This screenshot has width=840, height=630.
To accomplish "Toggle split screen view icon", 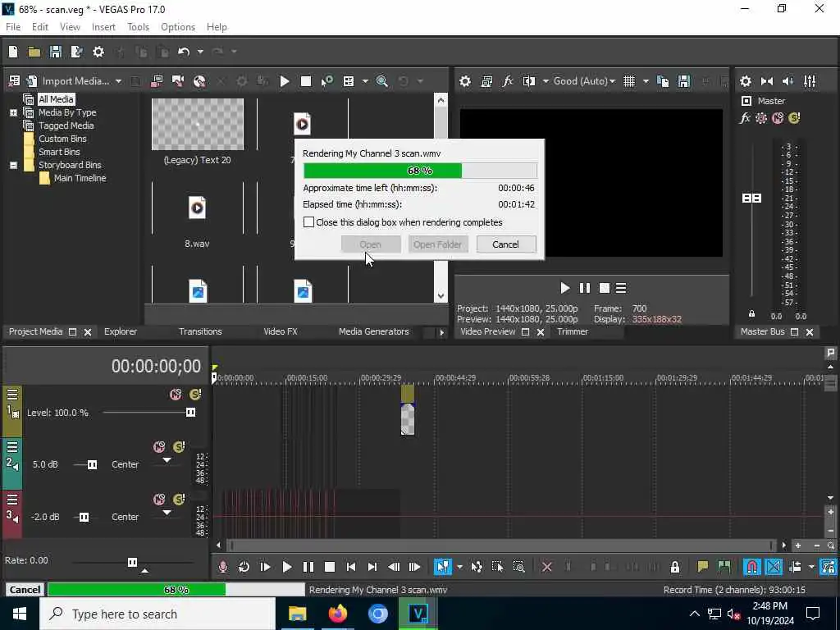I will [x=529, y=81].
